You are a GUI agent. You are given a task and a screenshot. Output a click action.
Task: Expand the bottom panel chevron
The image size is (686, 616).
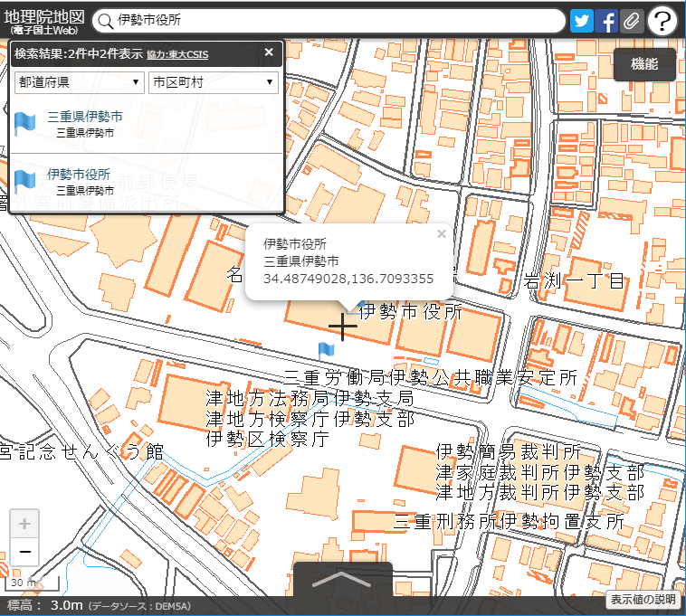click(343, 579)
